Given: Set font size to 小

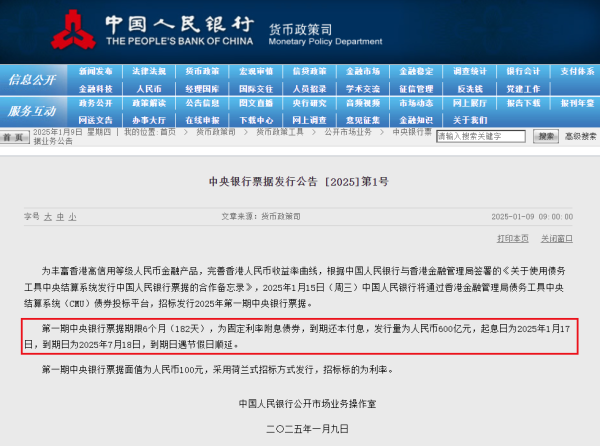Looking at the screenshot, I should [72, 217].
